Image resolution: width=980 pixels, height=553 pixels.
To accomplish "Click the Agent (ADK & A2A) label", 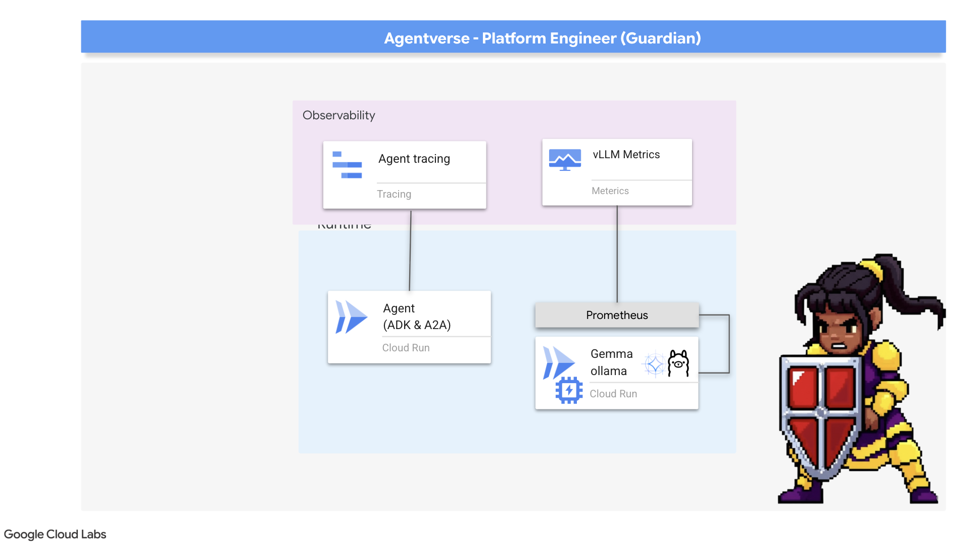I will [x=417, y=316].
